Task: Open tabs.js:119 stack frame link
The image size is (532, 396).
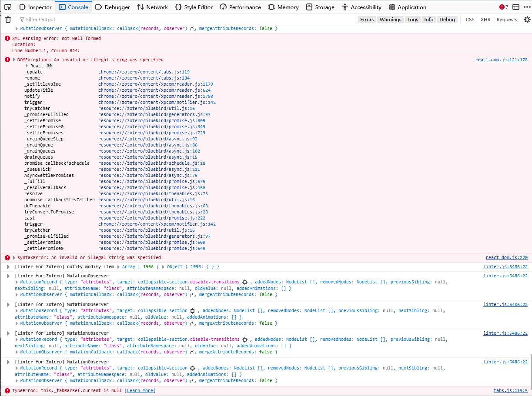Action: (144, 72)
